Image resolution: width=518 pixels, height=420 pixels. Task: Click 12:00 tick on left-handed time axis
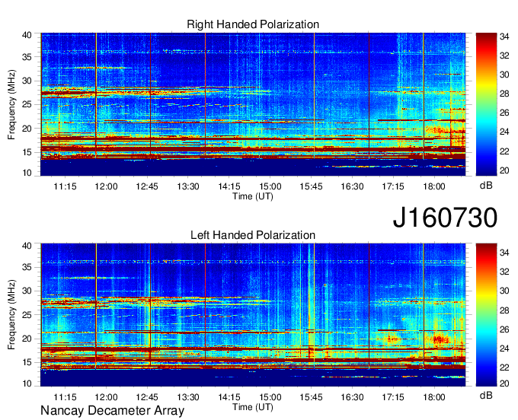coord(106,397)
